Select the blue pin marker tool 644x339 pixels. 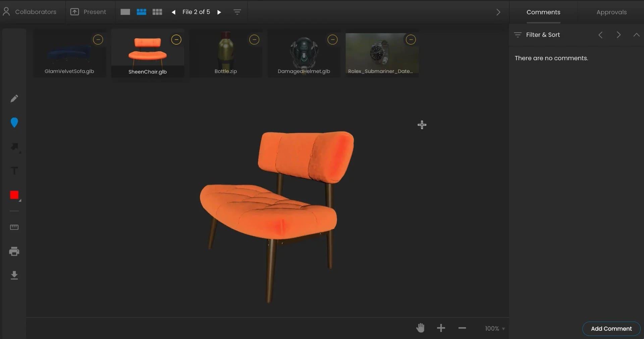(14, 123)
